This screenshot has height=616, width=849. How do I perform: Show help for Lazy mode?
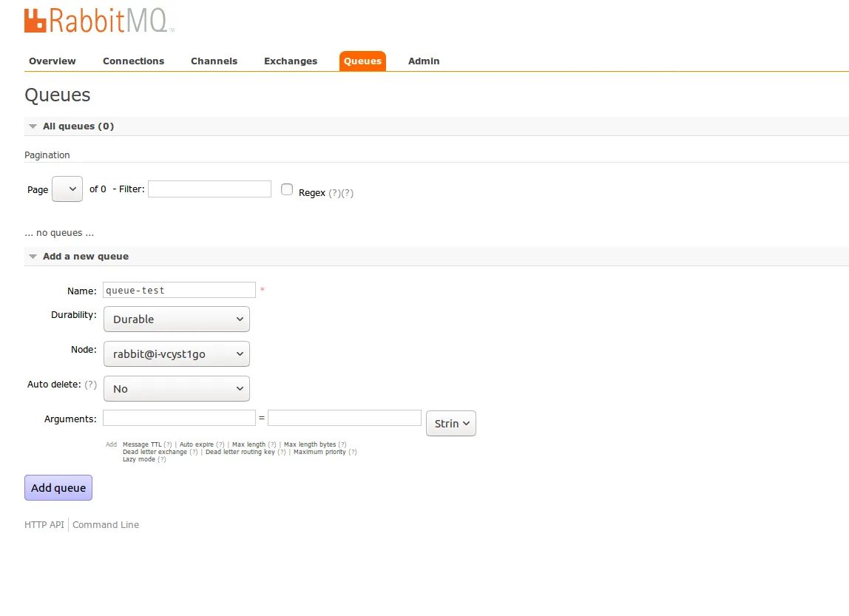click(x=162, y=459)
